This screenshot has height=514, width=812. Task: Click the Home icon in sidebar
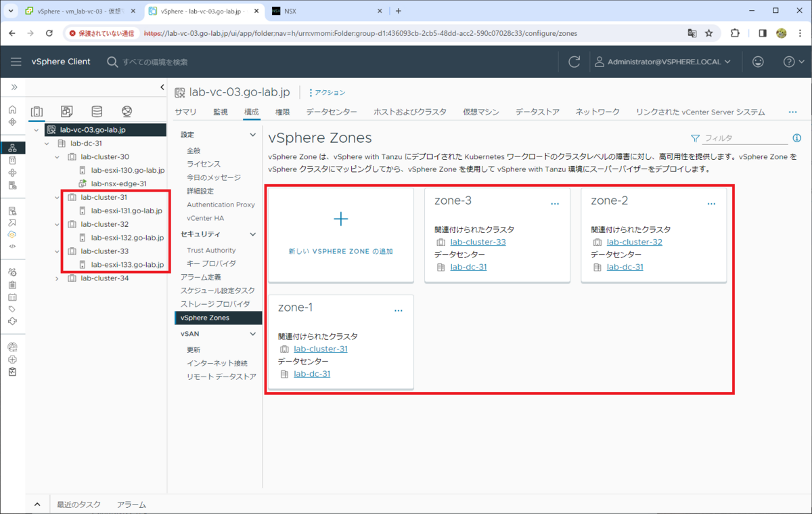12,110
